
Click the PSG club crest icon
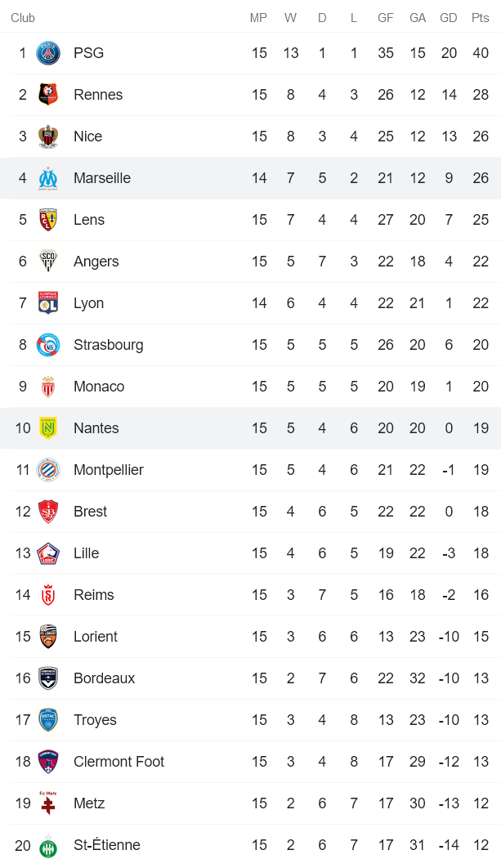click(48, 53)
